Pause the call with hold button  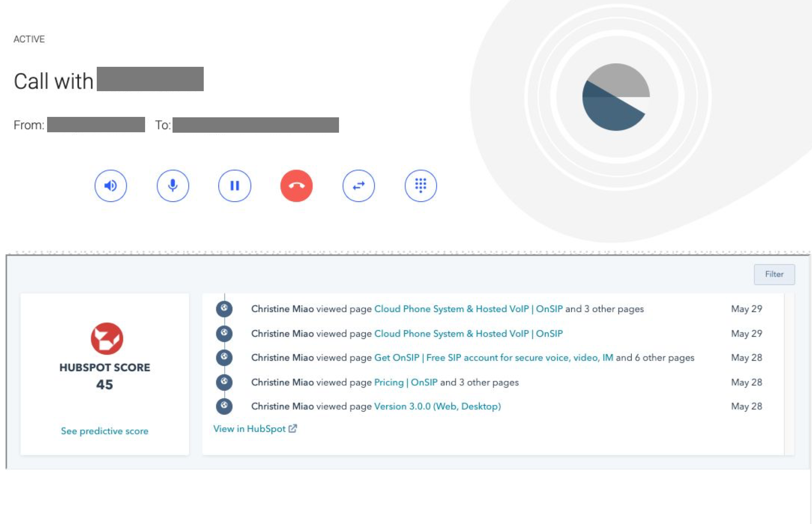click(x=235, y=185)
